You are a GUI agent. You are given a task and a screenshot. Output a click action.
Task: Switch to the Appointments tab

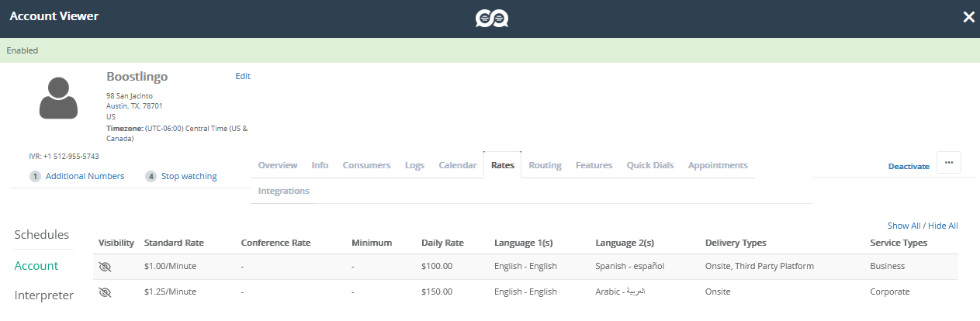718,165
